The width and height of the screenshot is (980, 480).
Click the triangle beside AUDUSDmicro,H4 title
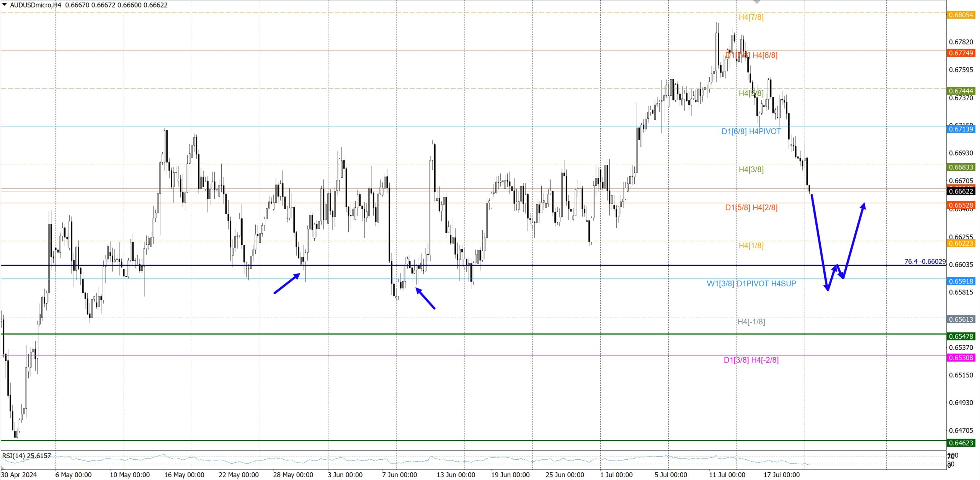(5, 5)
